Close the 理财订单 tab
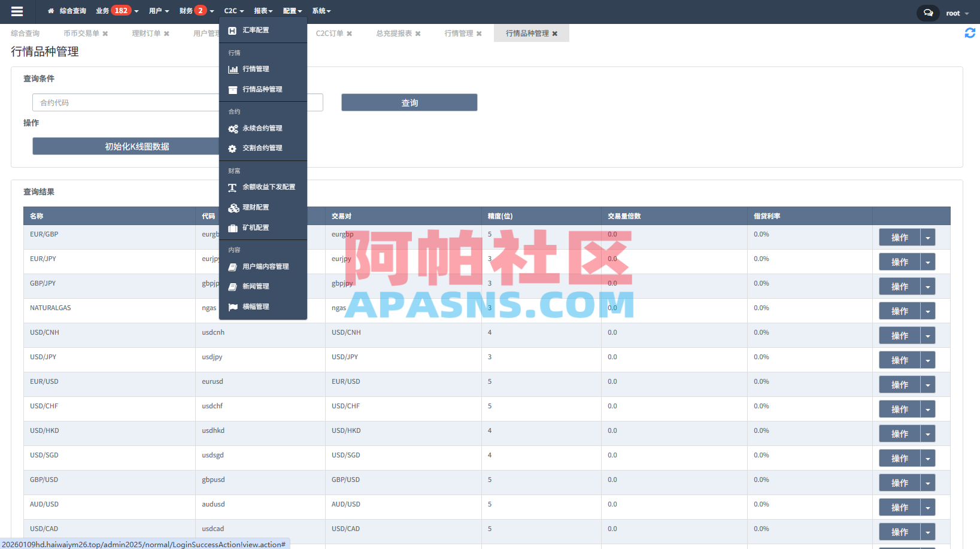The height and width of the screenshot is (549, 980). [x=166, y=34]
